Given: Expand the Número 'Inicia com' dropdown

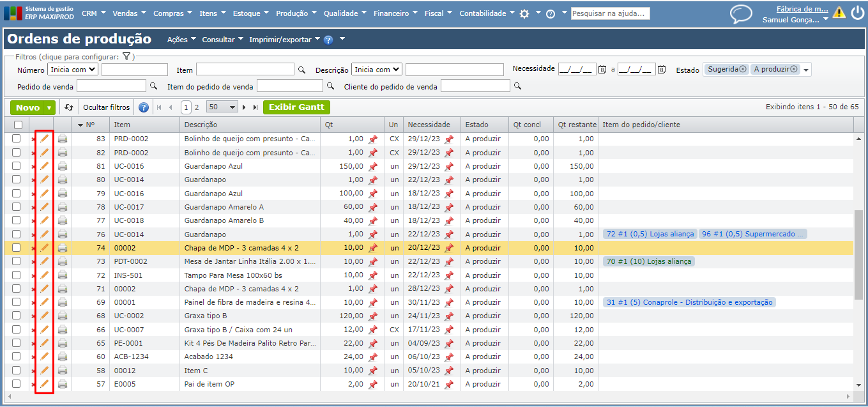Looking at the screenshot, I should [x=73, y=69].
